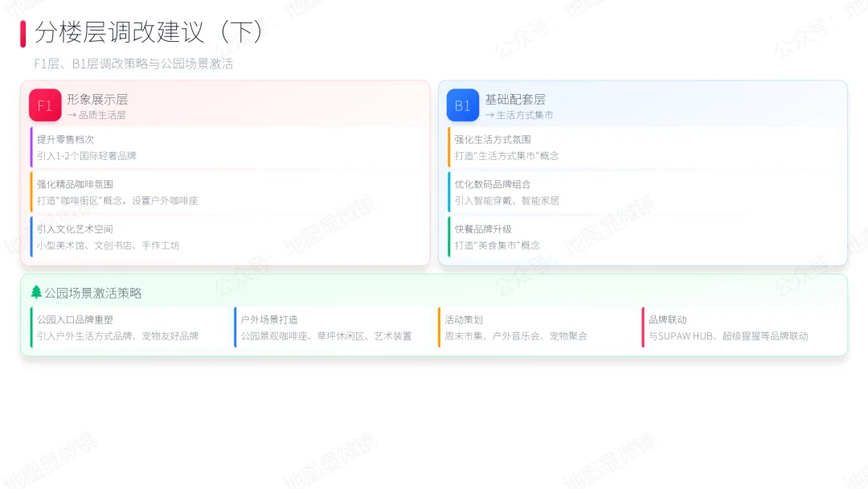Click the red F1 floor badge icon
868x489 pixels.
coord(45,105)
